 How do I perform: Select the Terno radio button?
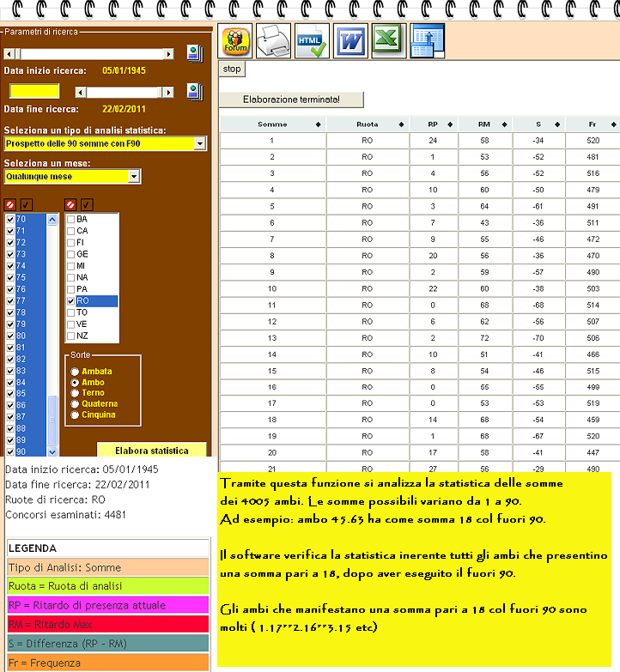(75, 393)
